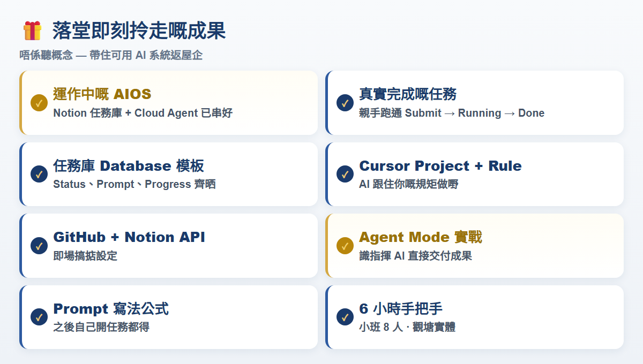Click the 之後自己開任務都得 description text
The width and height of the screenshot is (643, 364).
(101, 327)
